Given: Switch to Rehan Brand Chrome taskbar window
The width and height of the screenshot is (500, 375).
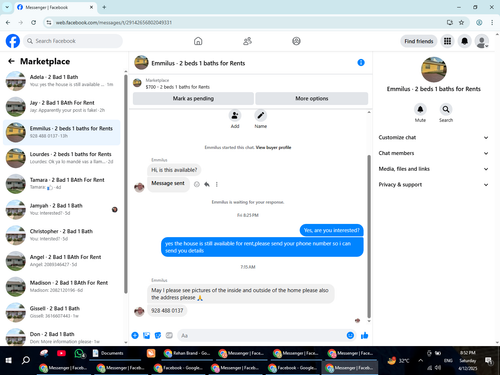Looking at the screenshot, I should (x=187, y=353).
